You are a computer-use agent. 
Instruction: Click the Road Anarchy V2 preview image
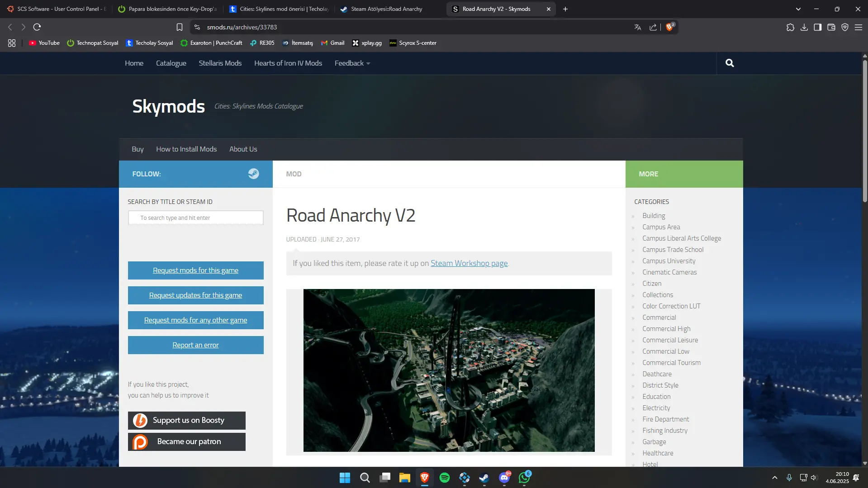tap(449, 370)
